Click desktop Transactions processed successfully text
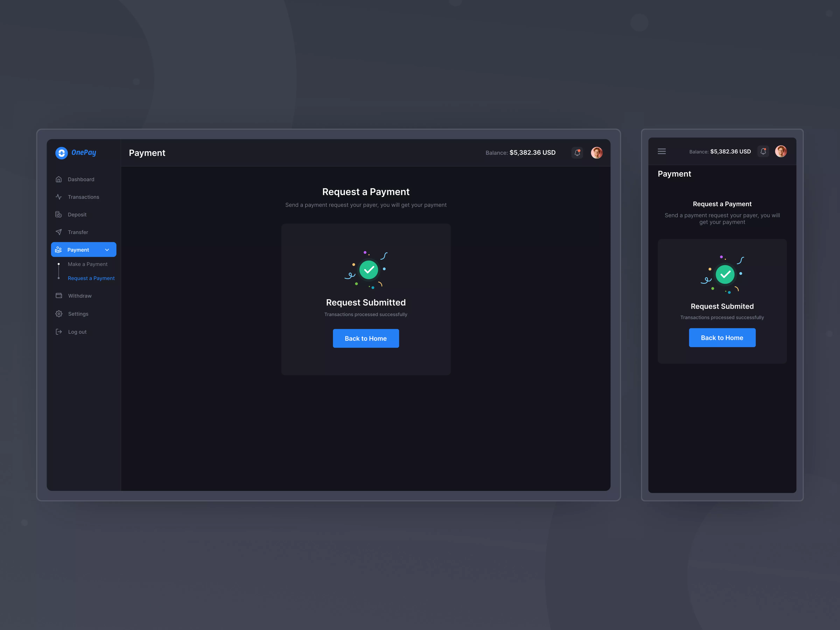 [x=366, y=314]
